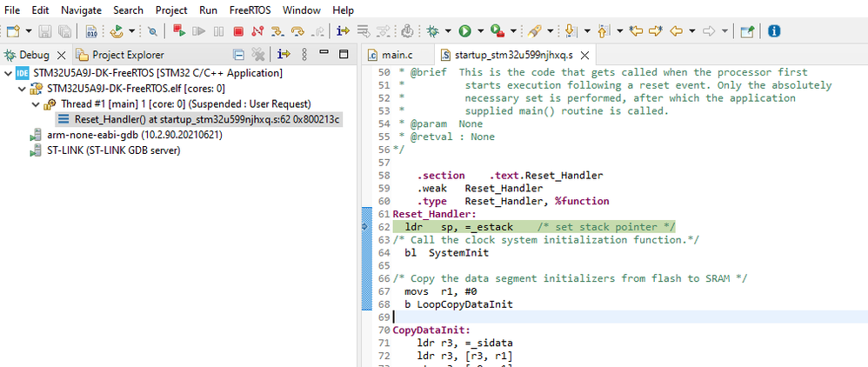Click the Previous Annotation icon

(x=604, y=31)
